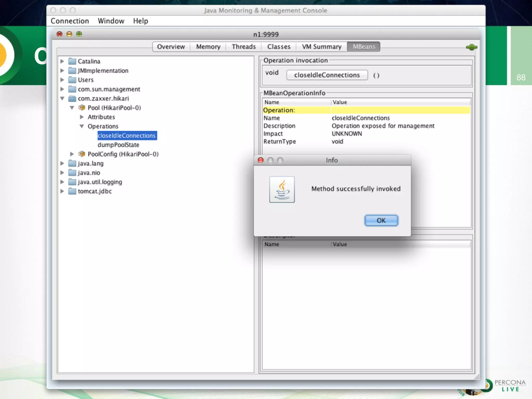Expand the Users tree node
The height and width of the screenshot is (399, 532).
[62, 80]
